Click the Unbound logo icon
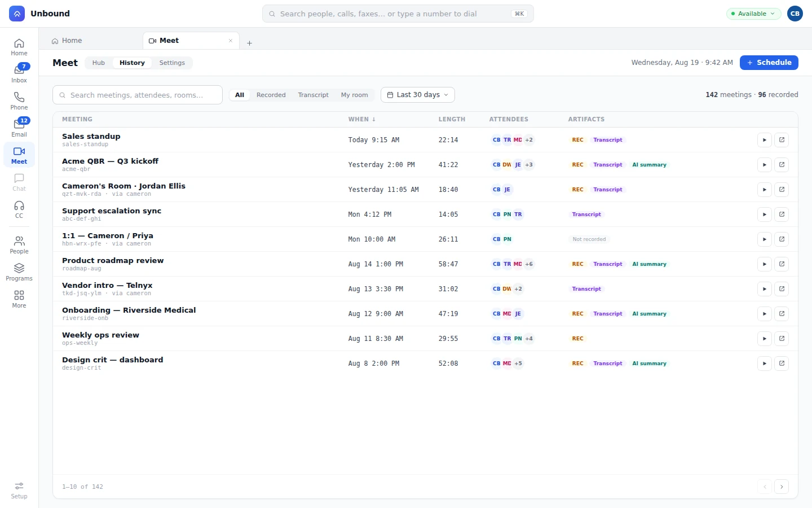The height and width of the screenshot is (508, 812). pos(17,14)
